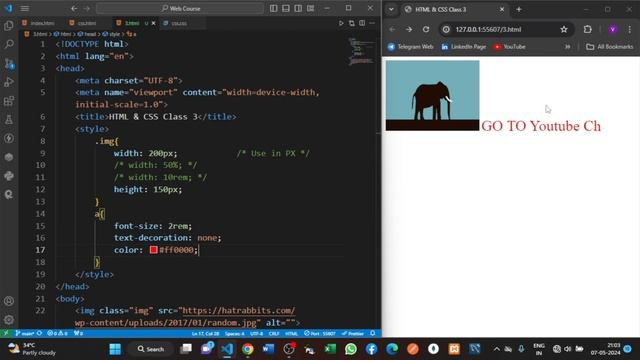Toggle the primary side bar layout icon
The image size is (640, 360).
[273, 8]
